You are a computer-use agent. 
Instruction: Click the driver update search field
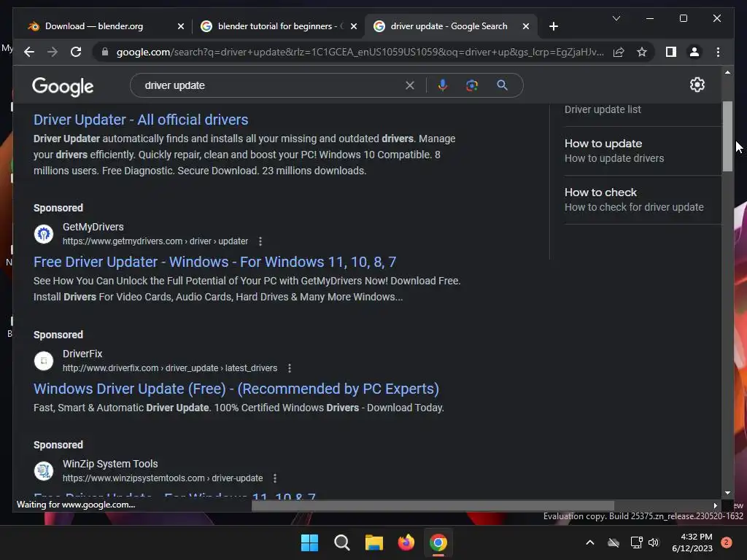point(271,85)
